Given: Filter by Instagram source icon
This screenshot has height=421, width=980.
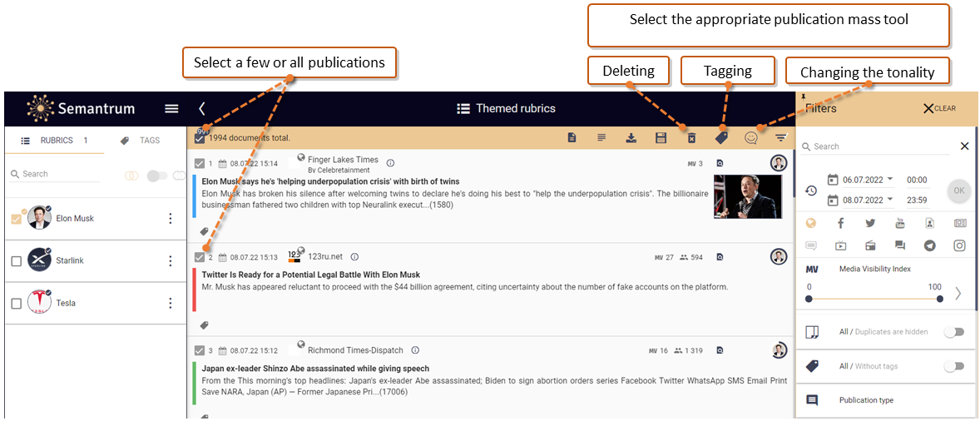Looking at the screenshot, I should 959,245.
